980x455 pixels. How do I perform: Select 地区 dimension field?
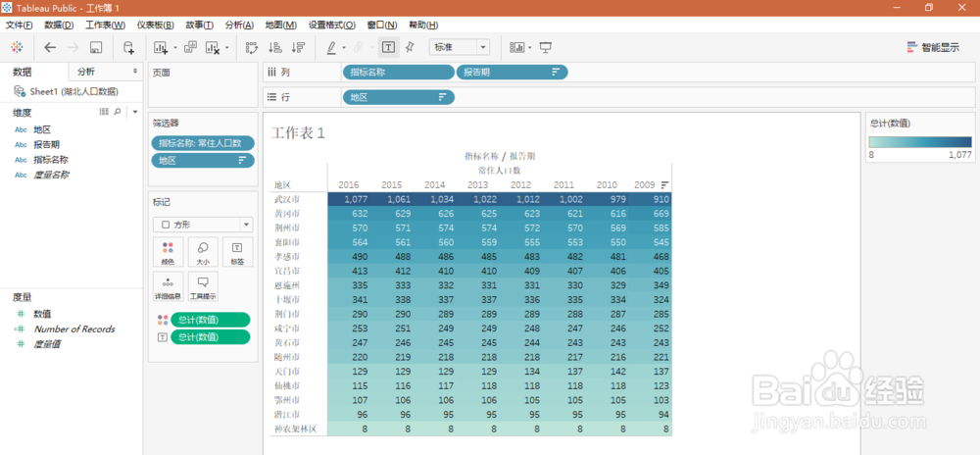point(42,129)
